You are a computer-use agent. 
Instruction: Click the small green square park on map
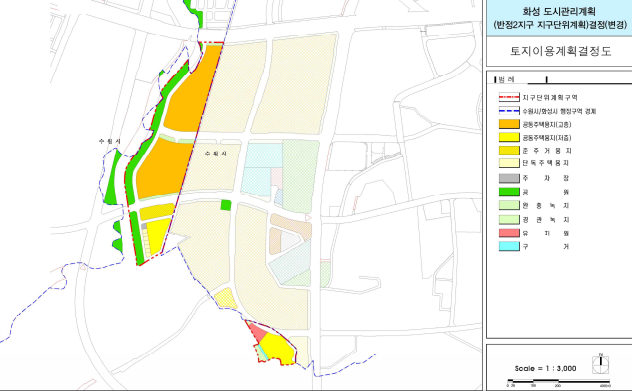point(226,205)
